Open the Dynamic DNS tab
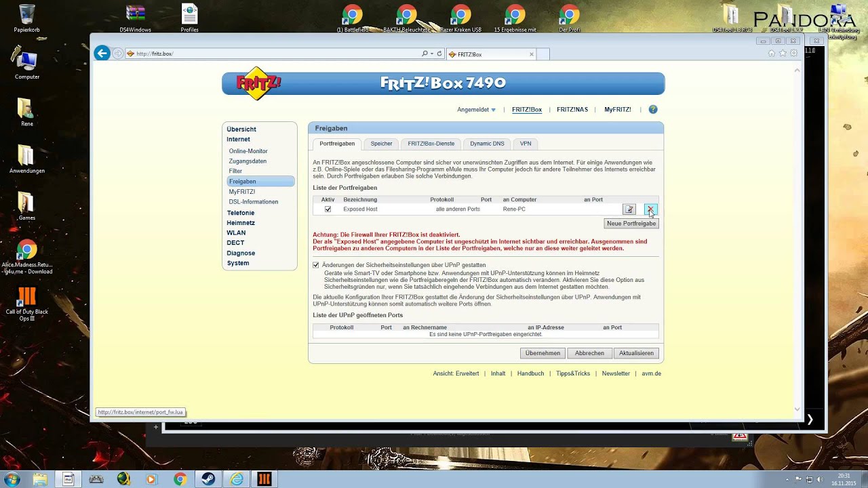 (x=487, y=144)
